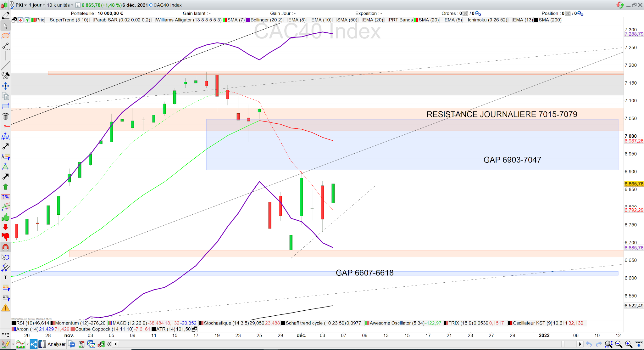Expand the indicators dropdown arrow
Viewport: 644px width, 350px height.
click(28, 344)
